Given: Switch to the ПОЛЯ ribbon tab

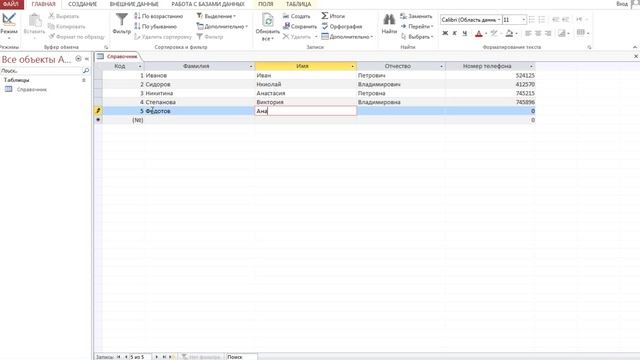Looking at the screenshot, I should pyautogui.click(x=266, y=4).
